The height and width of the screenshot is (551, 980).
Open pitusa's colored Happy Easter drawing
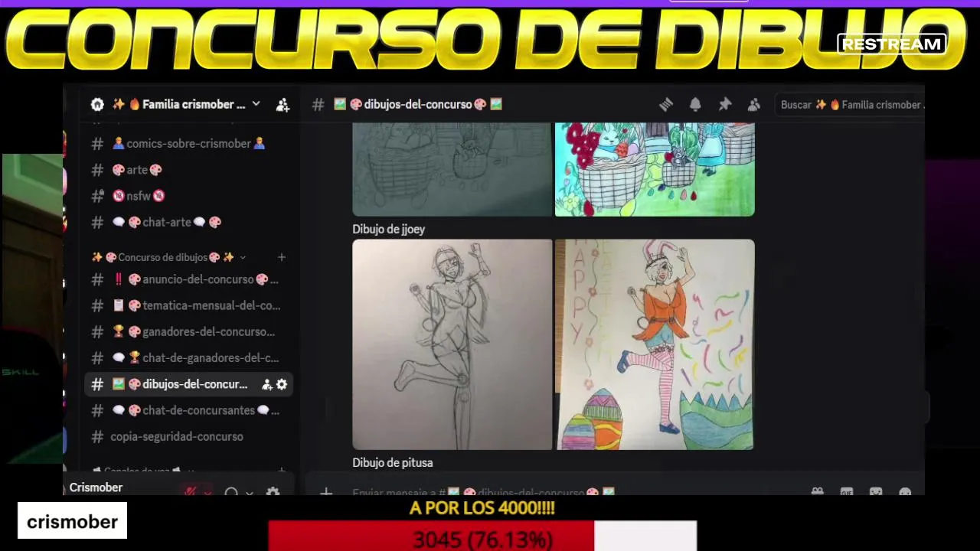pos(655,344)
